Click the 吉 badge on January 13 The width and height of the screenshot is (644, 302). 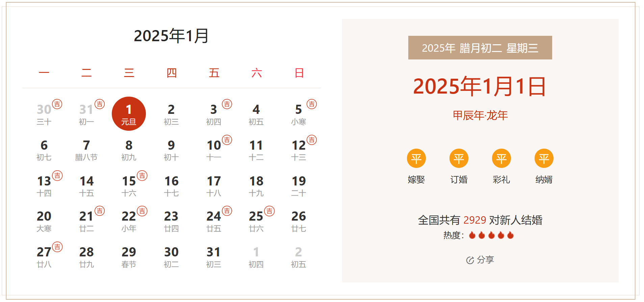[x=57, y=176]
